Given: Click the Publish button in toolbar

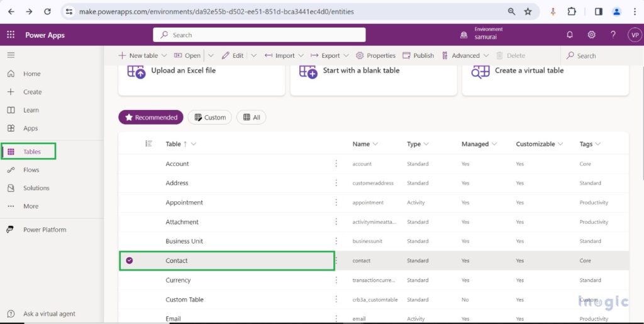Looking at the screenshot, I should pyautogui.click(x=418, y=55).
